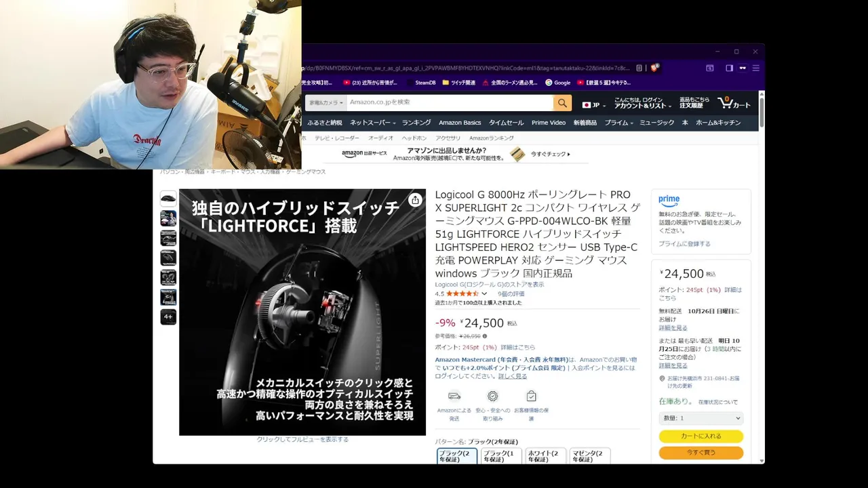Focus the Amazon.co.jp search field
The width and height of the screenshot is (868, 488).
tap(450, 102)
